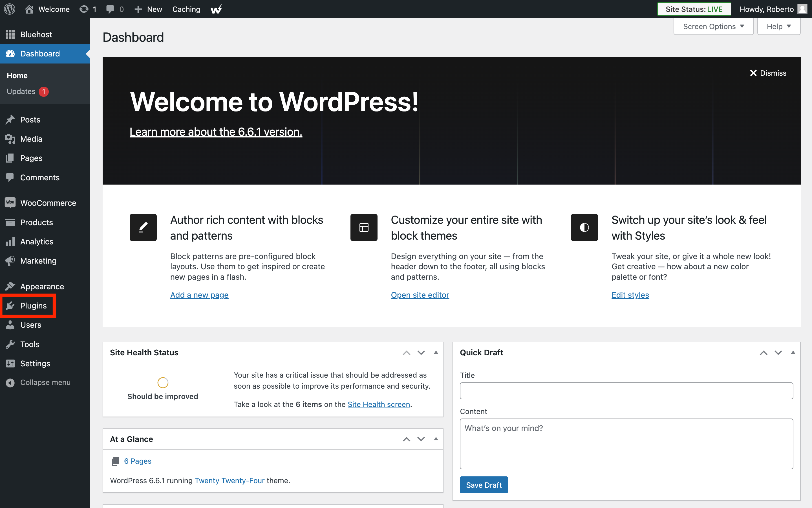Image resolution: width=812 pixels, height=508 pixels.
Task: Click the Posts pushpin icon
Action: coord(10,120)
